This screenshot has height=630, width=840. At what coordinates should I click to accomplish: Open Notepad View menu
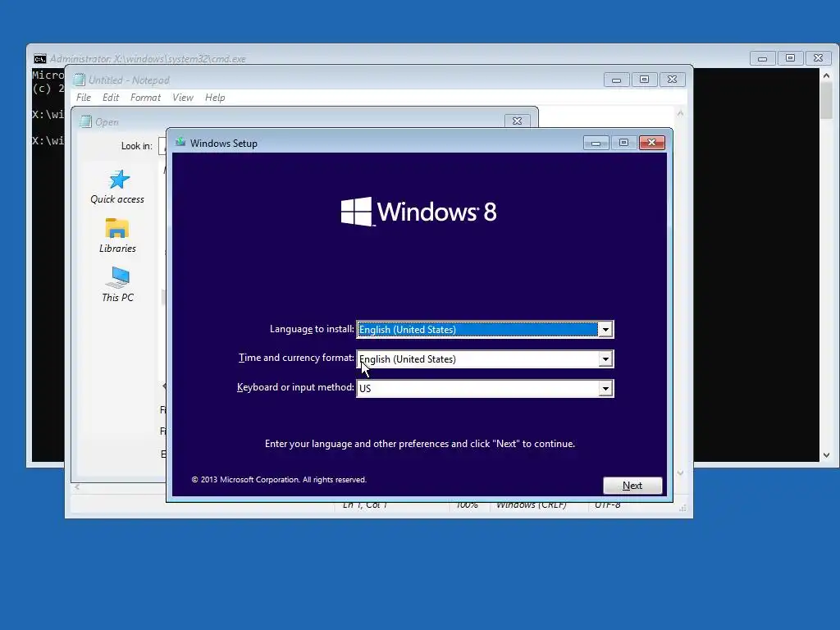pos(183,98)
